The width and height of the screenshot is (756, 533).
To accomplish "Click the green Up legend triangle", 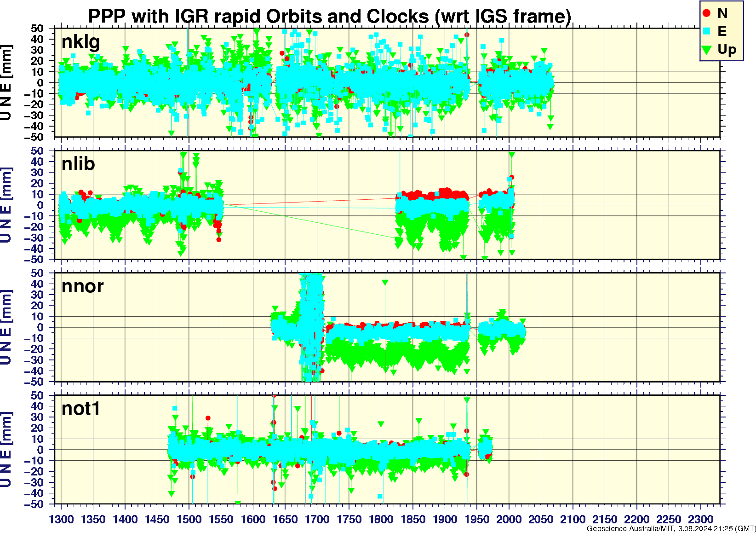I will click(x=707, y=49).
